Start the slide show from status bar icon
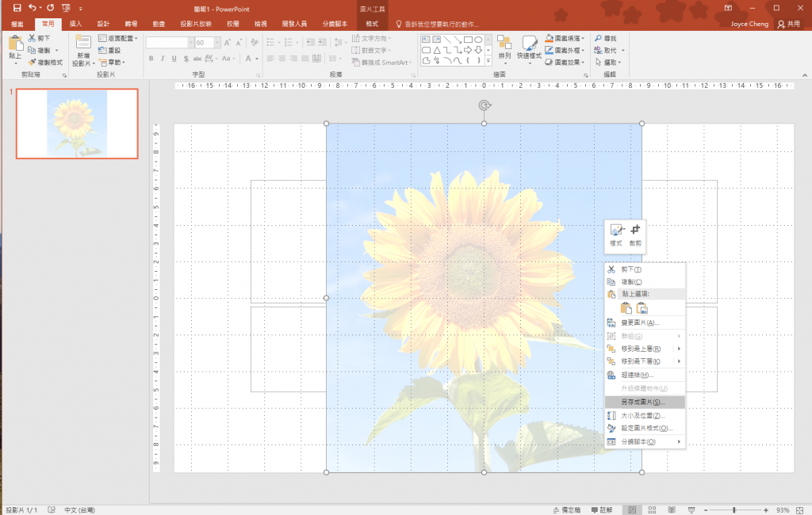This screenshot has height=515, width=812. 691,509
